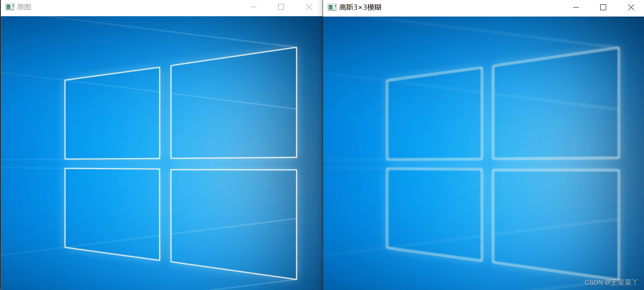Click the 高斯3×3模糊 window app icon

(332, 7)
